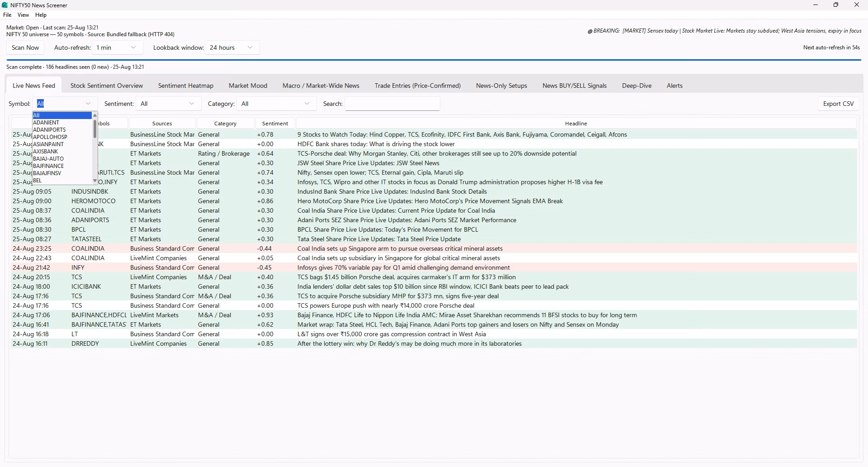
Task: Open the Auto-refresh interval dropdown
Action: 117,48
